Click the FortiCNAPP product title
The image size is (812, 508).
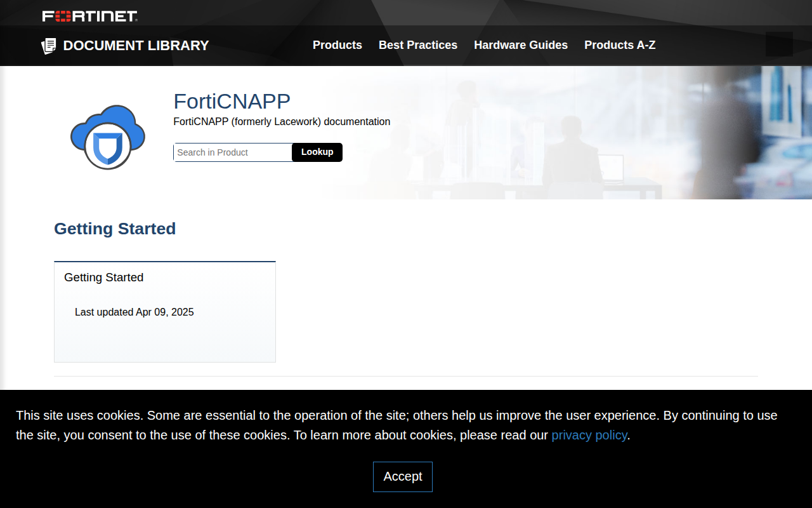pos(232,101)
